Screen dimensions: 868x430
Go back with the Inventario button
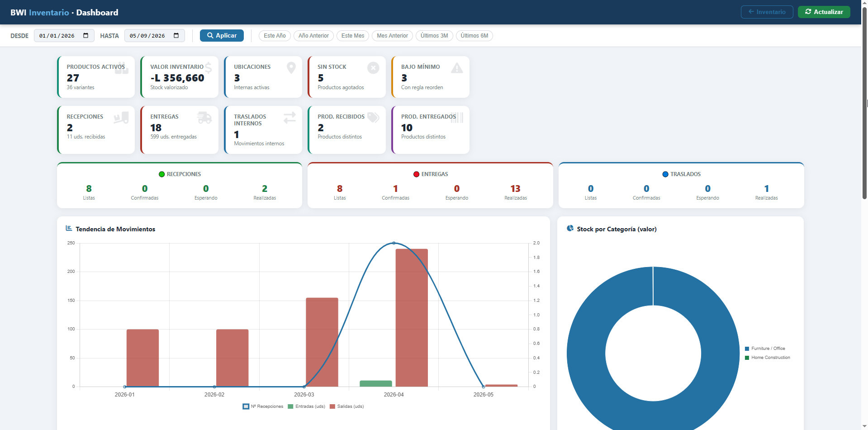click(x=767, y=12)
